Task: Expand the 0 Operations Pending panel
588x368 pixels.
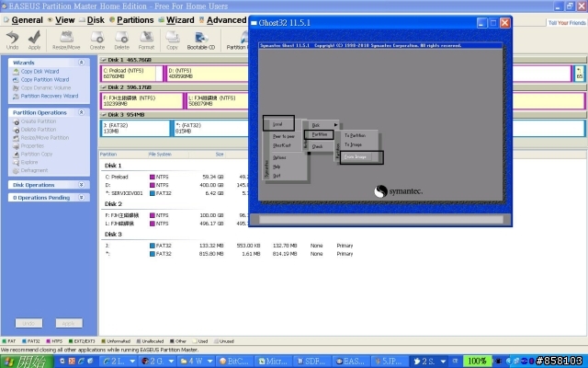Action: [82, 198]
